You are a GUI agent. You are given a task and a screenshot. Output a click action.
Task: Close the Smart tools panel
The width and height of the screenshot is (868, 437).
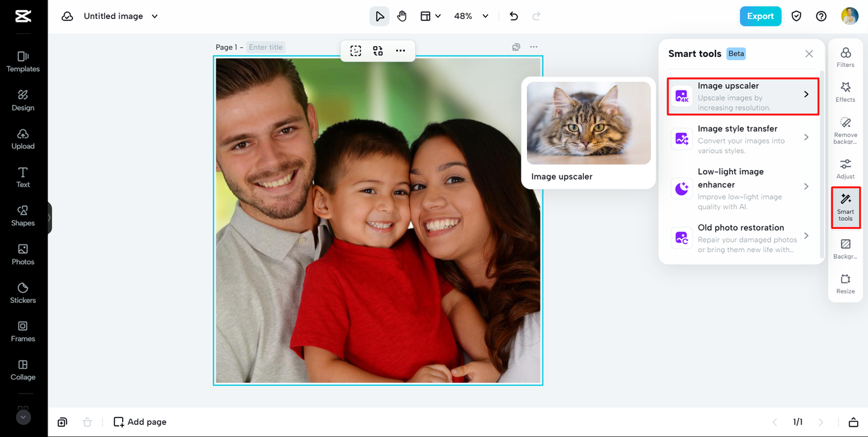[809, 54]
